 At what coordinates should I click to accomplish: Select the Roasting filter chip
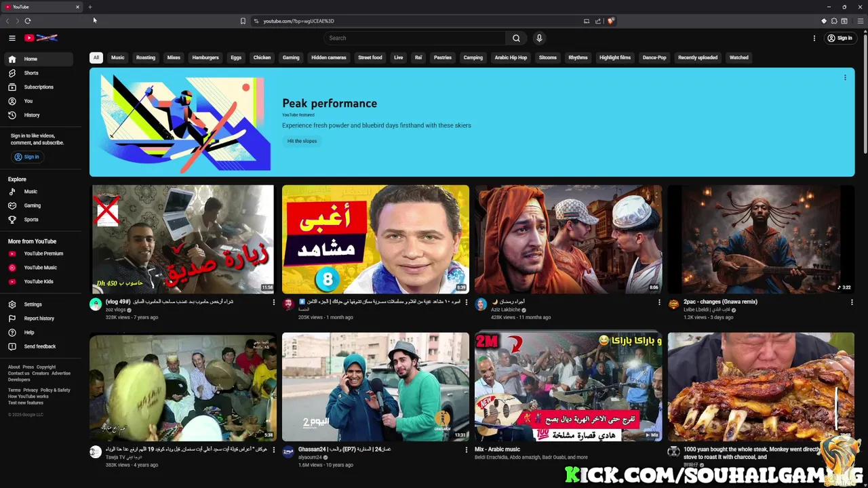click(x=146, y=58)
